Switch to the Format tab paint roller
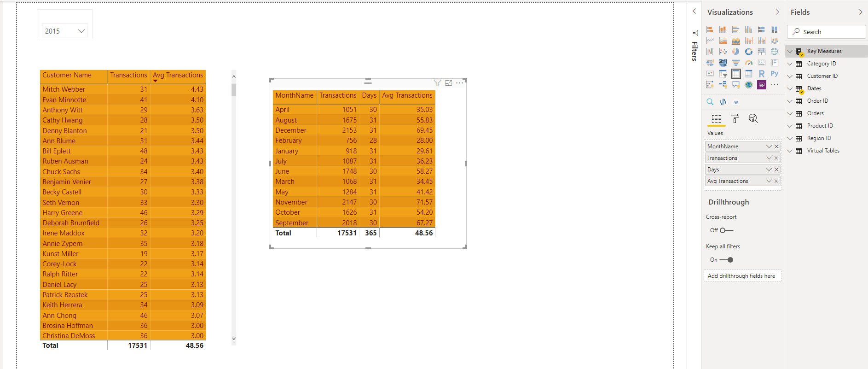 735,118
